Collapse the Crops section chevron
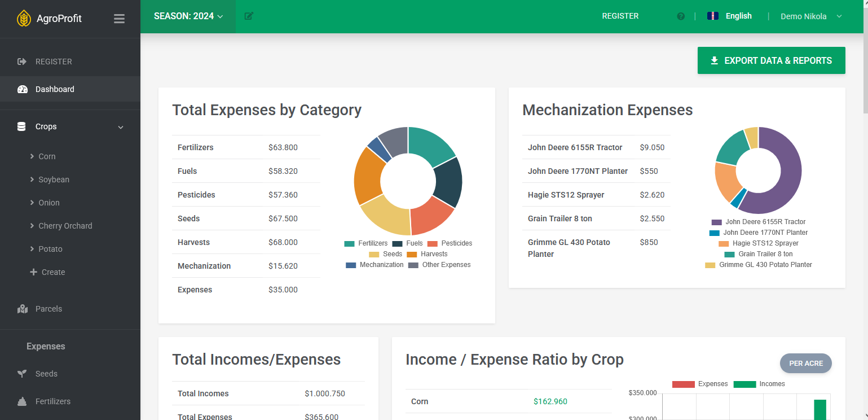 pyautogui.click(x=120, y=127)
